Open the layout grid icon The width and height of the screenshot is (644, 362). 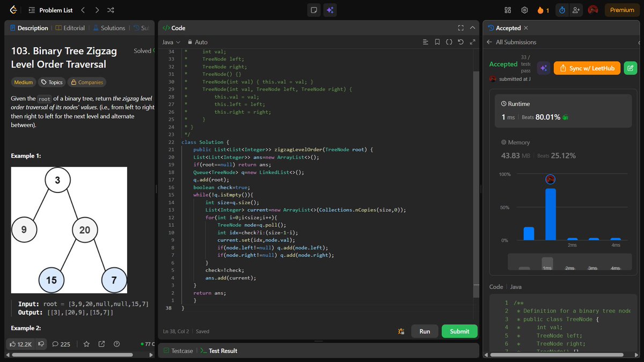tap(508, 10)
